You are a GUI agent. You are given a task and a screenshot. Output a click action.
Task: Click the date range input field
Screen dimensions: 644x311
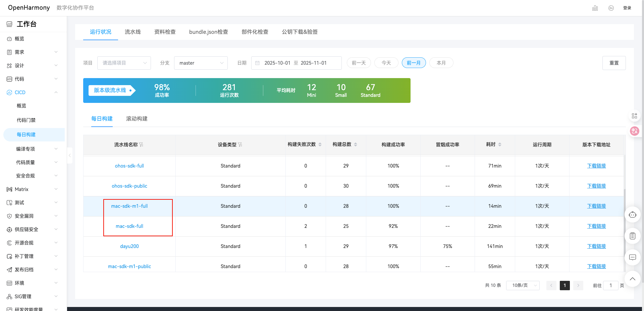click(297, 63)
